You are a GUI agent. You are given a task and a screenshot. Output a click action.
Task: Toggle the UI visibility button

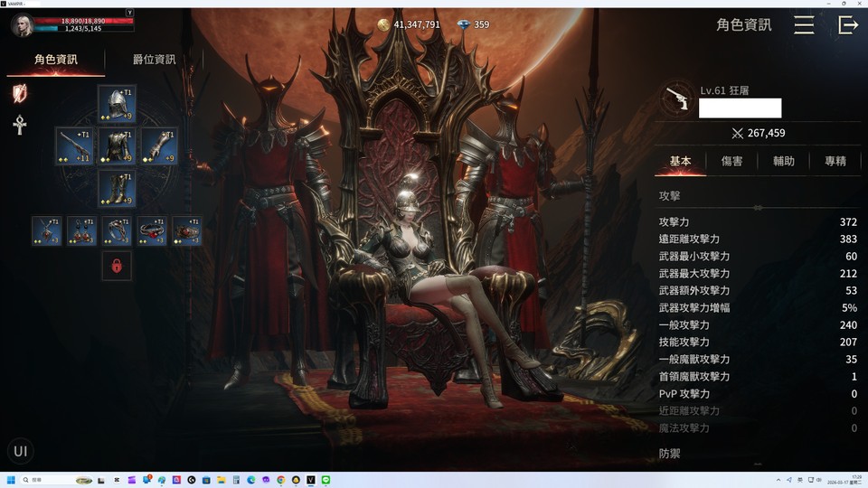click(x=21, y=451)
